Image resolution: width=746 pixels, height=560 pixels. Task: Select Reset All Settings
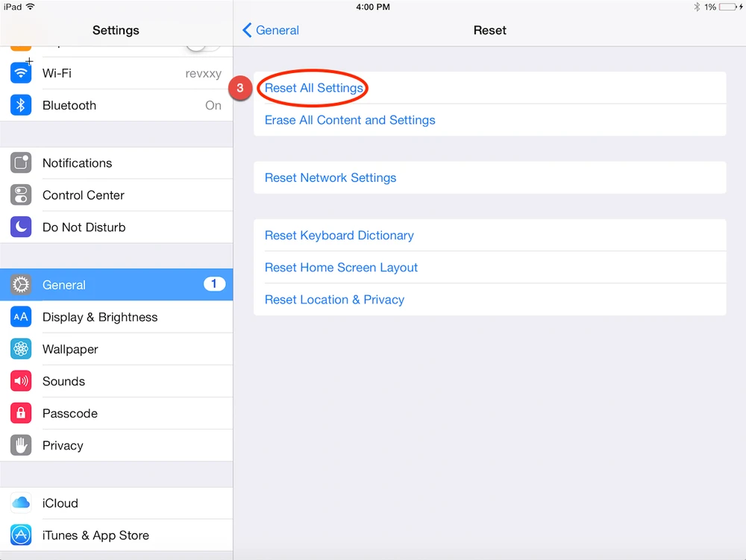pyautogui.click(x=312, y=87)
